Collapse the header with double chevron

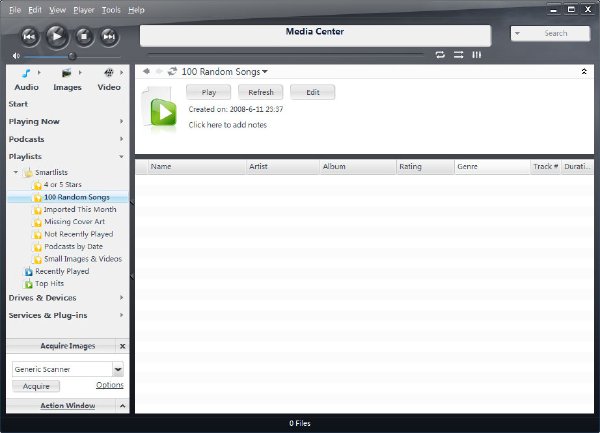pos(584,72)
